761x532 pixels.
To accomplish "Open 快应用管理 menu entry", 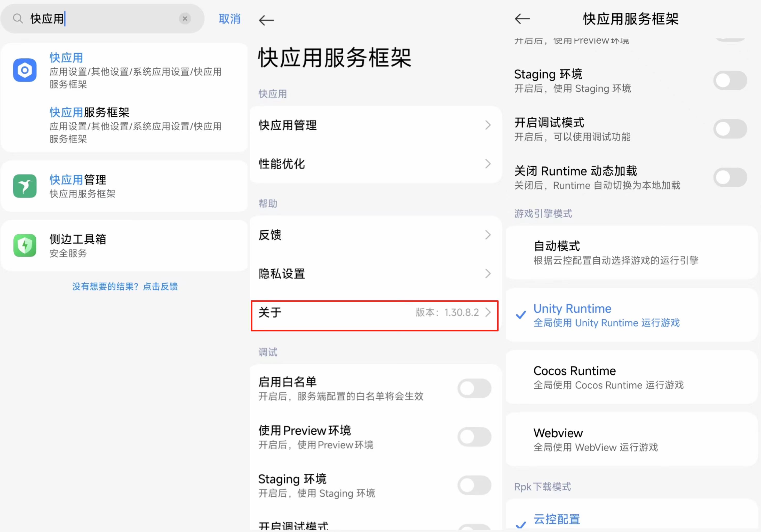I will [x=376, y=125].
